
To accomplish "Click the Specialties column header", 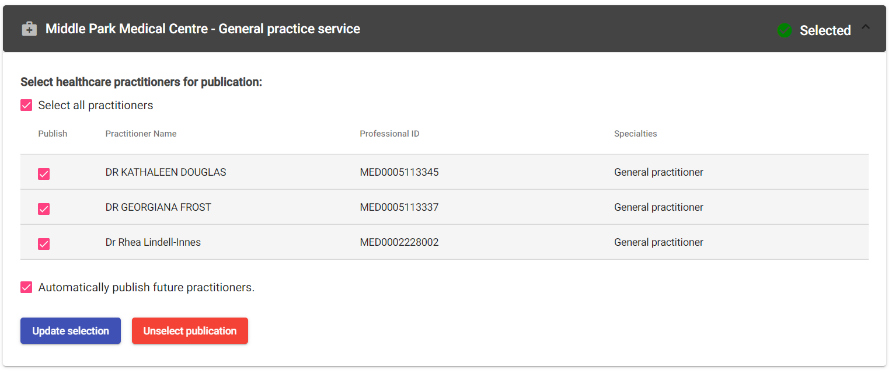I will coord(635,134).
